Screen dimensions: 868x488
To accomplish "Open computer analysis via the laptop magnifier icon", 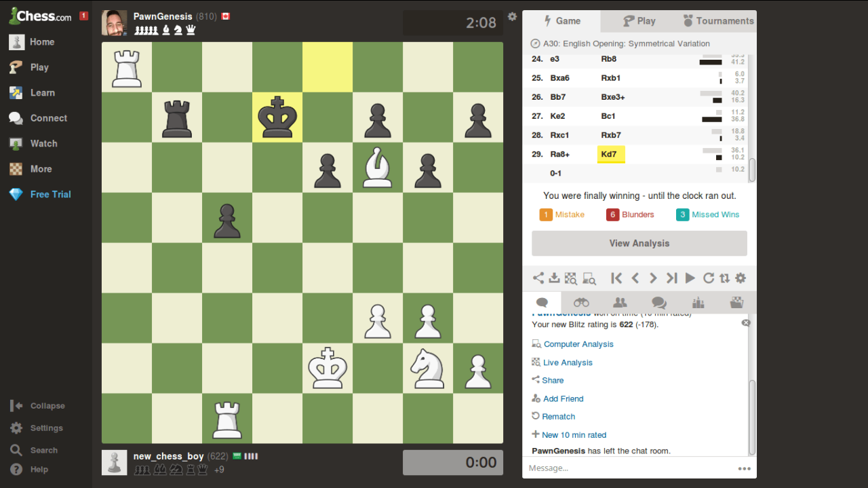I will [x=587, y=278].
